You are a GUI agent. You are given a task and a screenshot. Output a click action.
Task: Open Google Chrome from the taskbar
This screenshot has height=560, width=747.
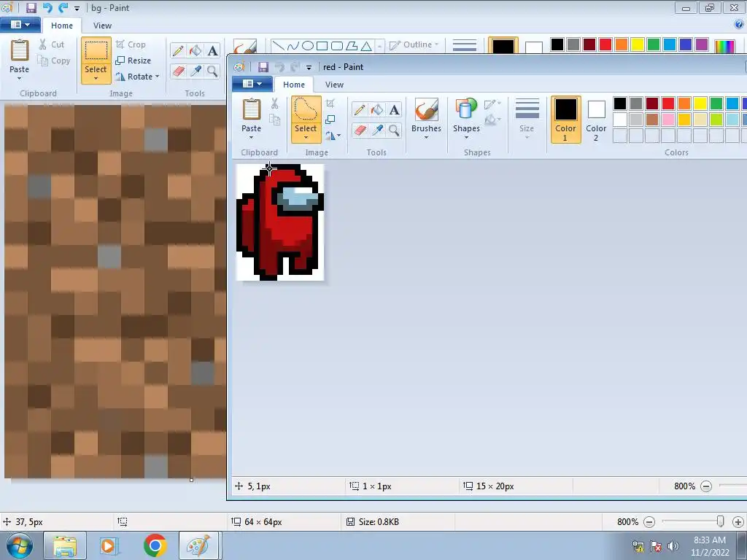155,545
